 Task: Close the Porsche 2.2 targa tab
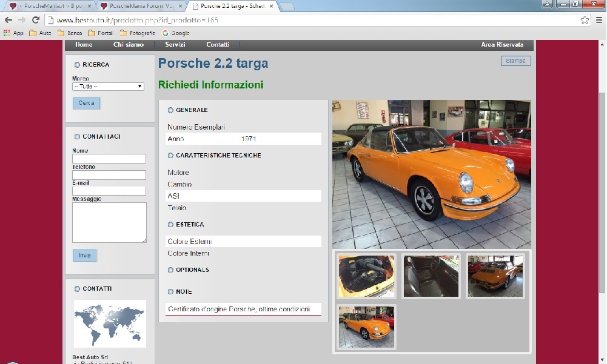[x=272, y=6]
